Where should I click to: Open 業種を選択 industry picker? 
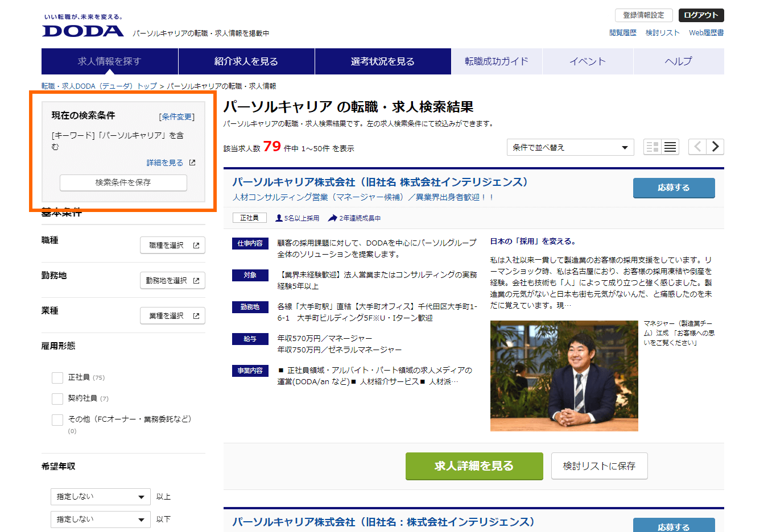tap(172, 316)
